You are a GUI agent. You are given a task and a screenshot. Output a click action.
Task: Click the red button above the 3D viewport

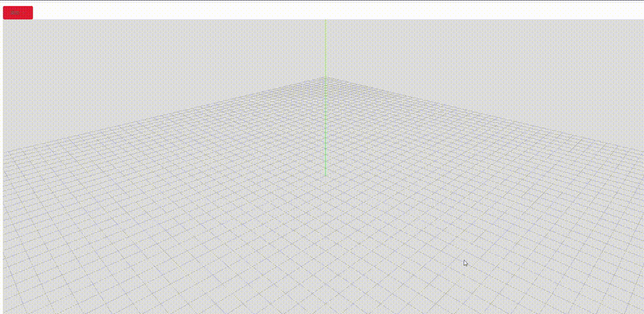[18, 12]
